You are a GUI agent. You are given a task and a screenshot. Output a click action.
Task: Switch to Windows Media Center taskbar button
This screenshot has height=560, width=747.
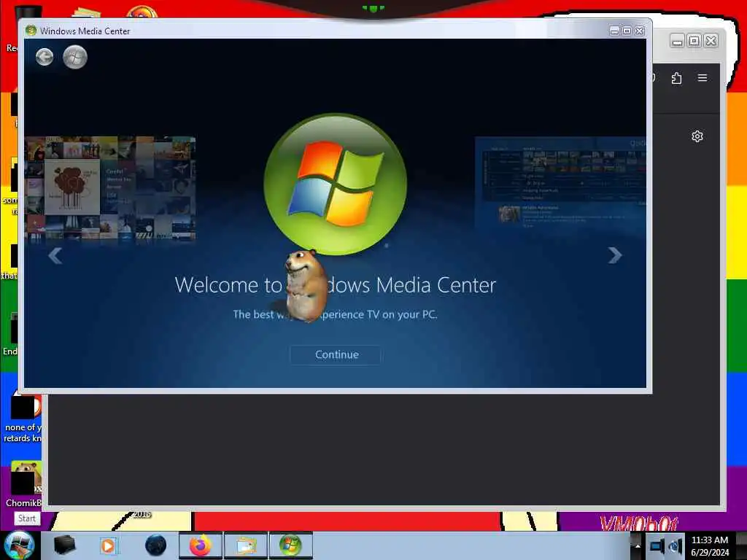290,545
